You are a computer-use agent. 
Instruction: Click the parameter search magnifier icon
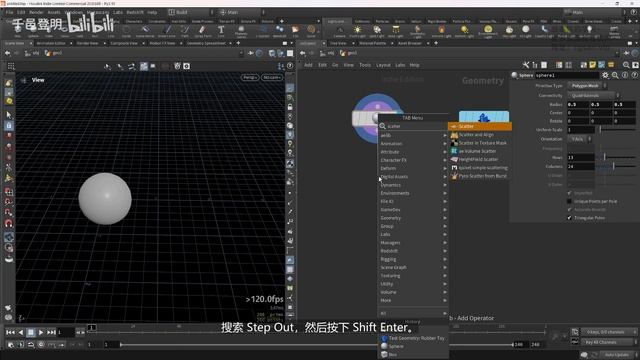coord(615,75)
